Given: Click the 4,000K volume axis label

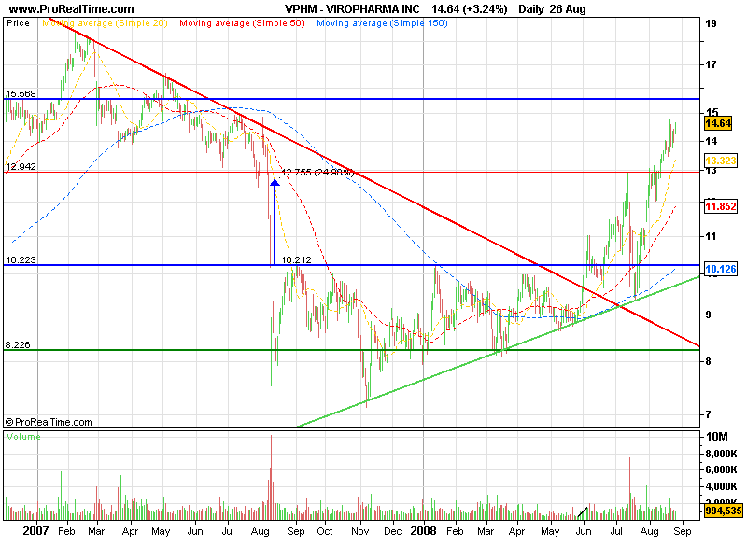Looking at the screenshot, I should click(721, 486).
